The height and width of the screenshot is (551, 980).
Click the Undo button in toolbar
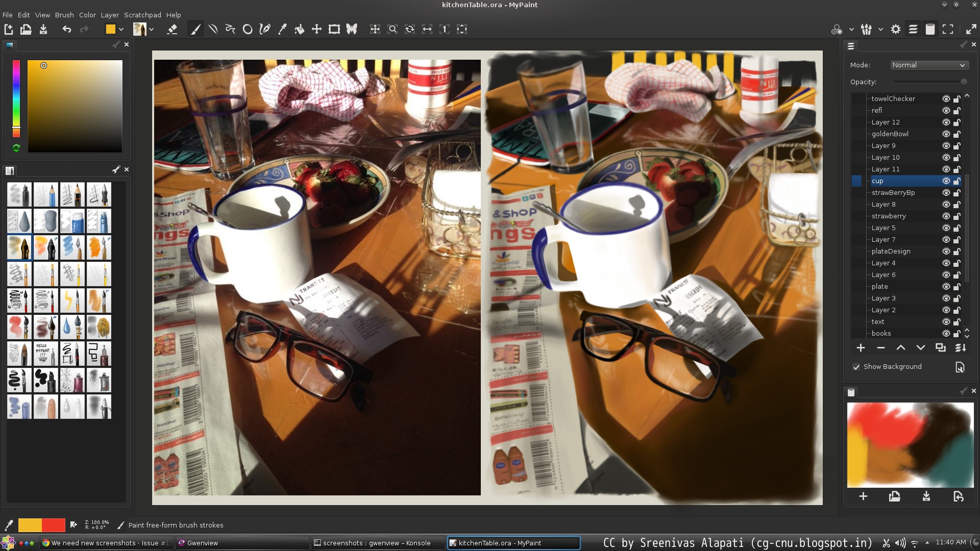click(65, 29)
